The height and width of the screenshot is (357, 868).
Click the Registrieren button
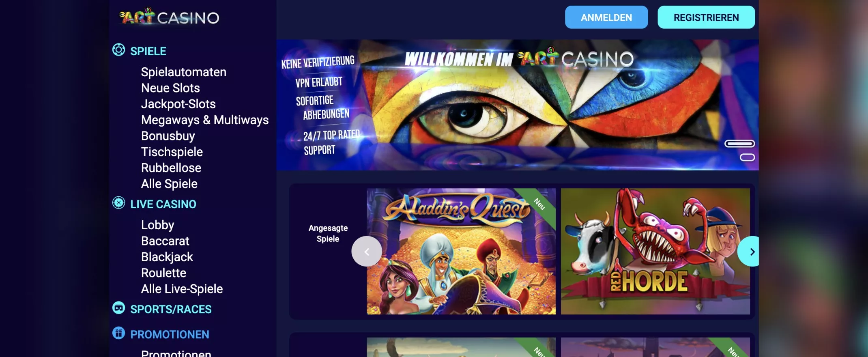pyautogui.click(x=706, y=17)
